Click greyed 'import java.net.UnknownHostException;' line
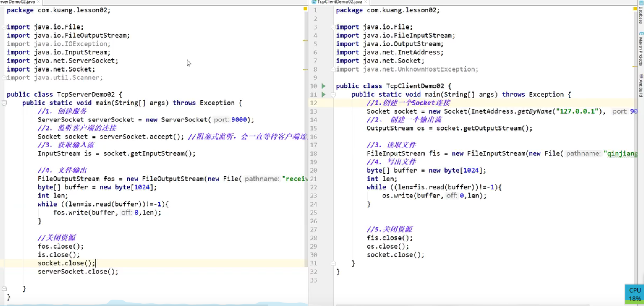Viewport: 644px width, 306px height. 407,69
